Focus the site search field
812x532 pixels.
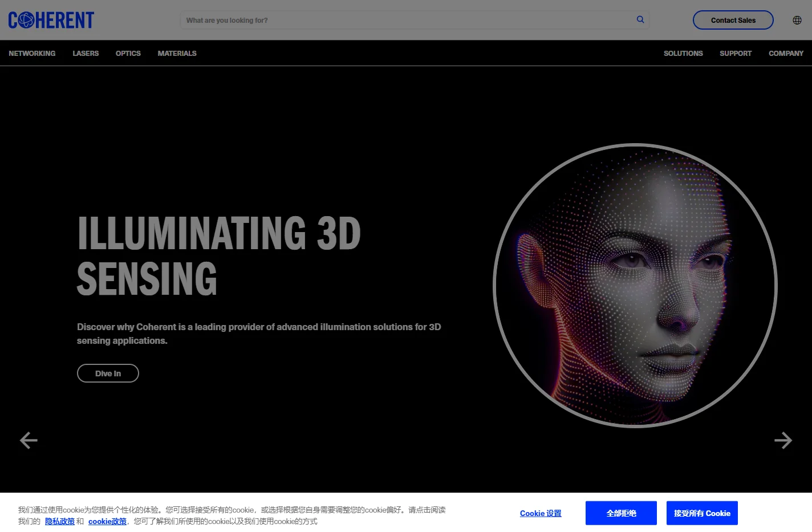(415, 21)
